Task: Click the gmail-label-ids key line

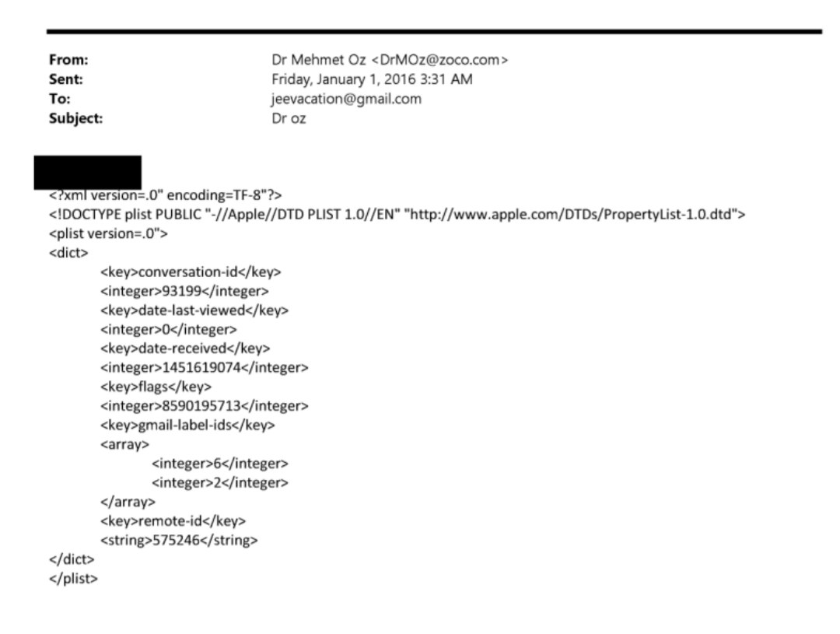Action: (x=187, y=425)
